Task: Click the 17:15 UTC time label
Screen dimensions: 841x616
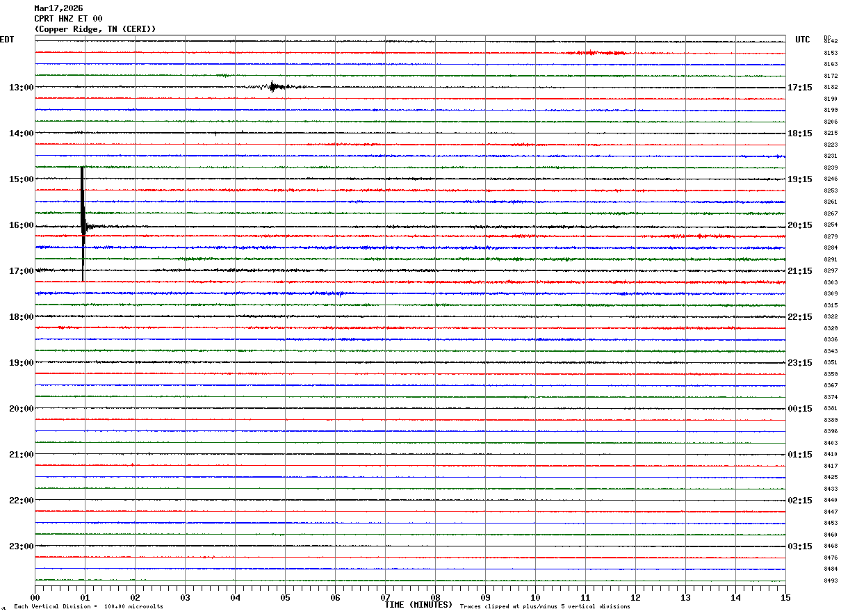Action: tap(800, 88)
